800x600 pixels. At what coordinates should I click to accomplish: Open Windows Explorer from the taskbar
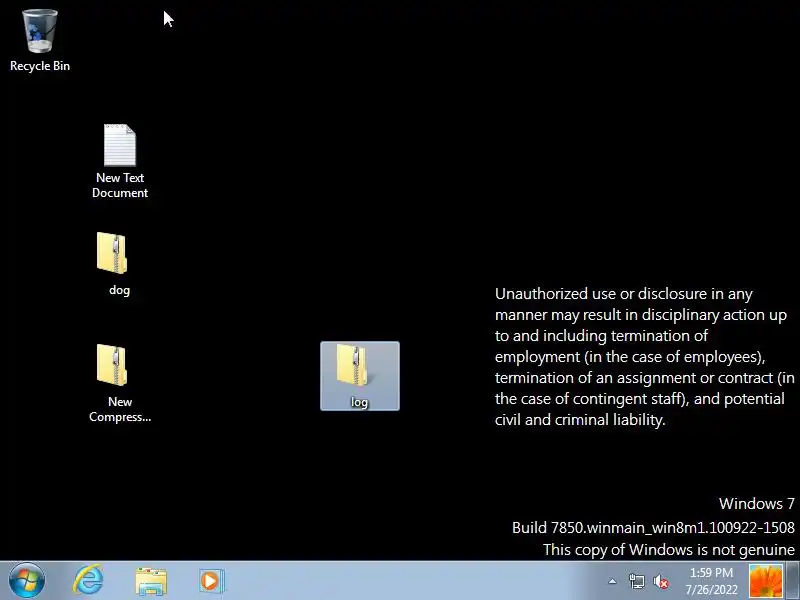(151, 581)
